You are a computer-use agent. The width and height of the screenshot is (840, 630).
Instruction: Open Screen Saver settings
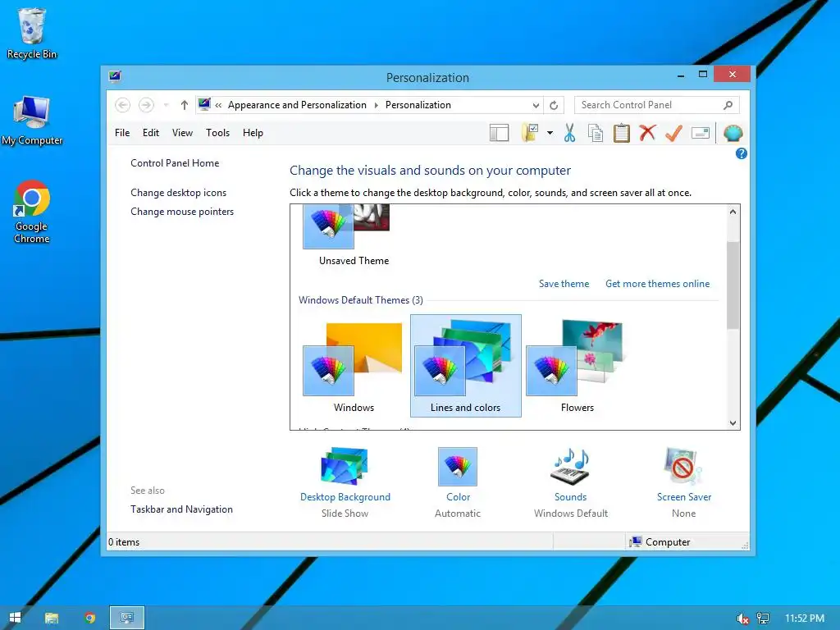[x=684, y=482]
